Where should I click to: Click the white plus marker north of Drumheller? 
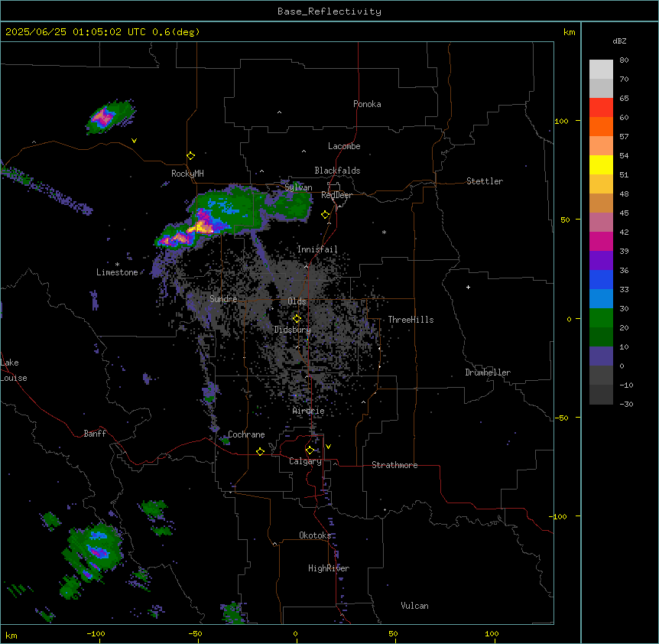click(468, 287)
